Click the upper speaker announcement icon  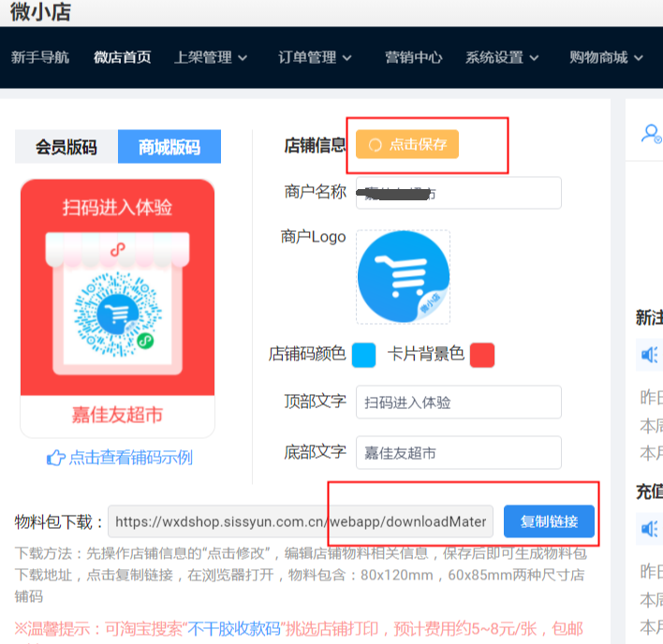pyautogui.click(x=650, y=355)
